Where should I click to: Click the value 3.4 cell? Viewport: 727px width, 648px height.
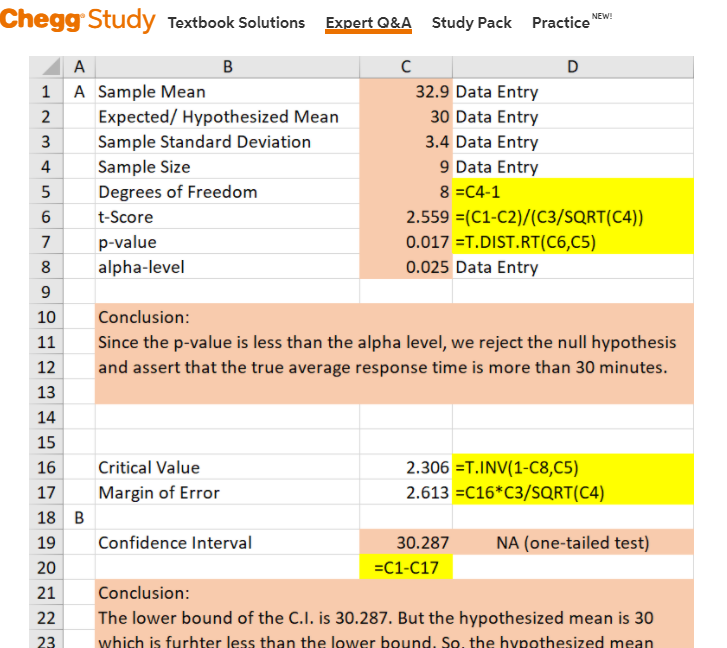[406, 141]
